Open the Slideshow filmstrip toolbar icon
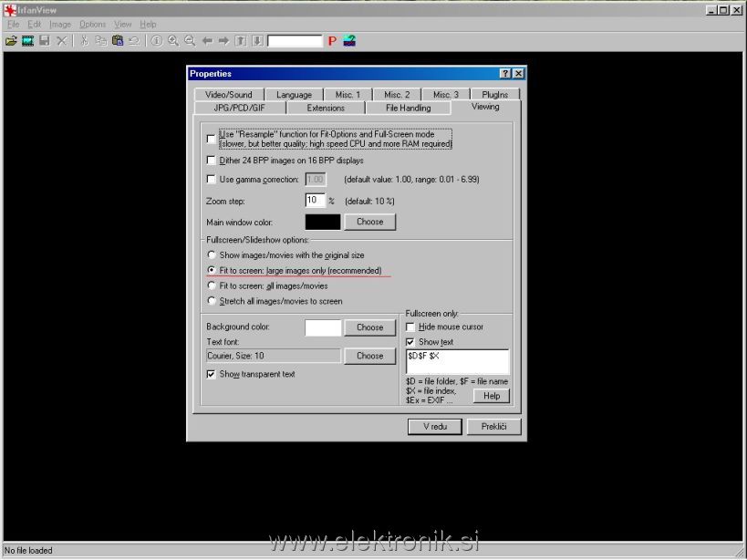 coord(27,41)
